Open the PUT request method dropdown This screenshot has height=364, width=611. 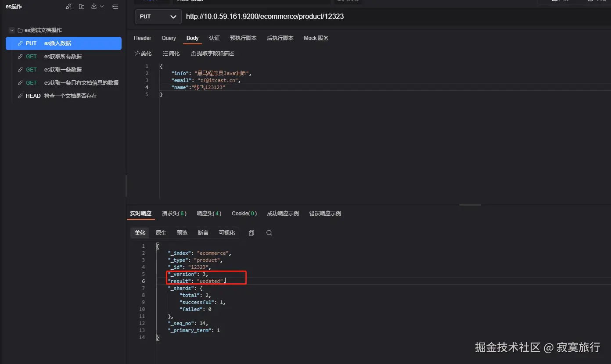pos(158,17)
